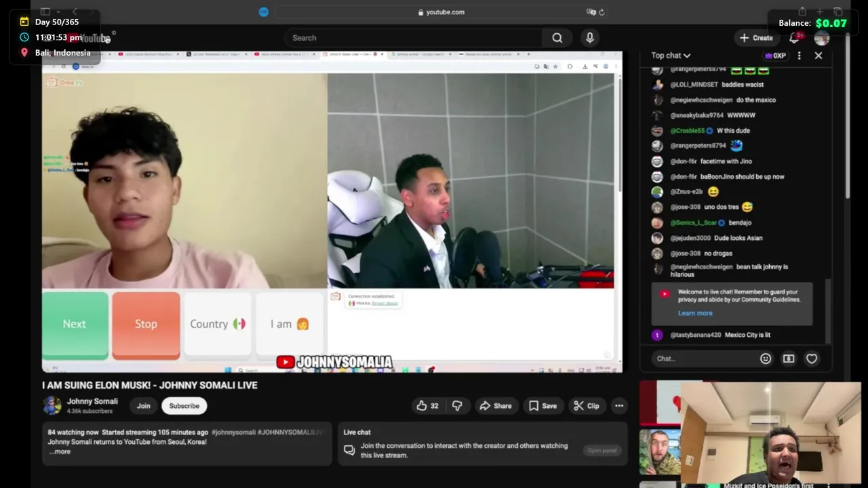Expand description with ...more
The width and height of the screenshot is (868, 488).
tap(60, 451)
